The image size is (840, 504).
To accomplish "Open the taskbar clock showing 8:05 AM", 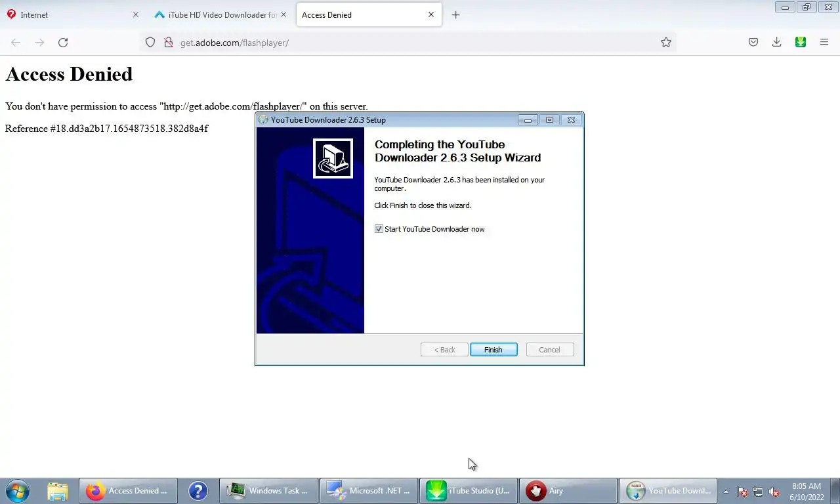I will (x=807, y=492).
